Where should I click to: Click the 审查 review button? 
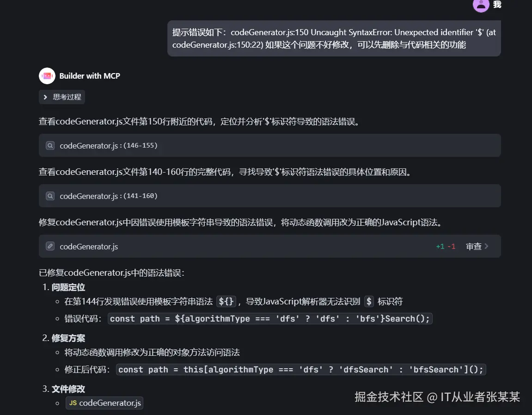coord(474,247)
